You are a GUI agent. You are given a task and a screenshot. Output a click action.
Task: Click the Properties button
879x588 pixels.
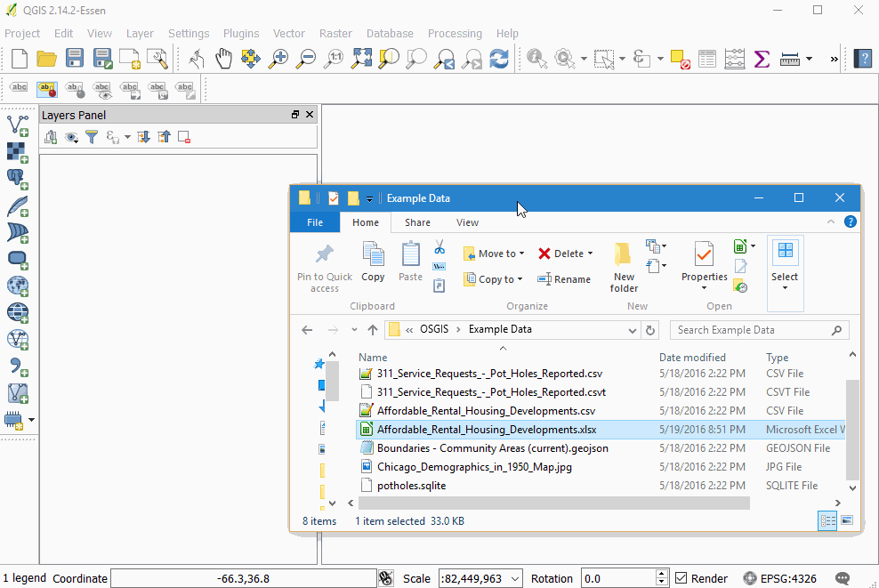[704, 266]
